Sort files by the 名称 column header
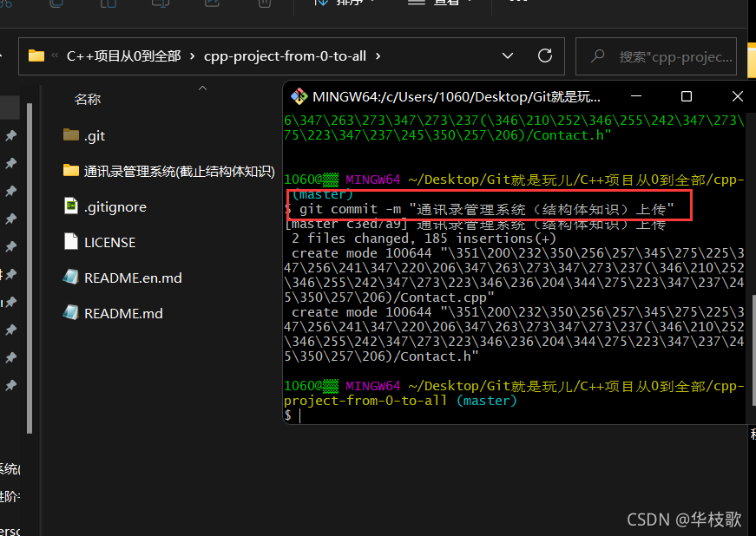Screen dimensions: 756x536 pos(88,99)
